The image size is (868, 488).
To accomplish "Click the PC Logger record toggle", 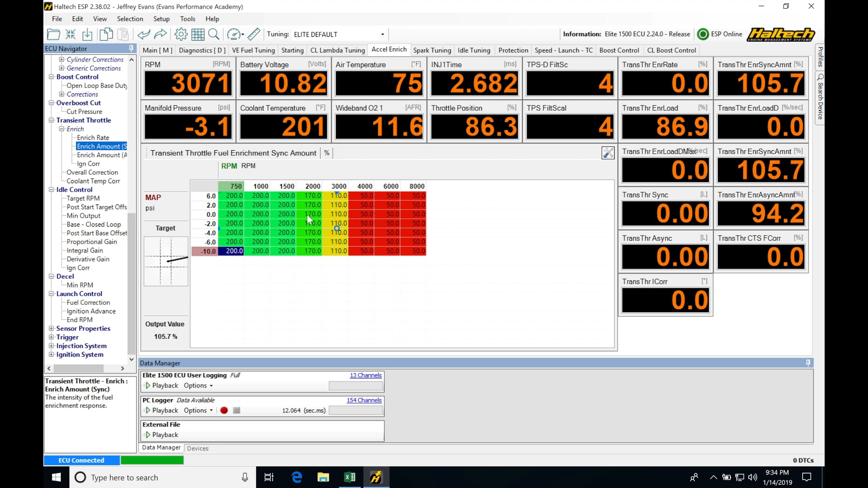I will (224, 410).
